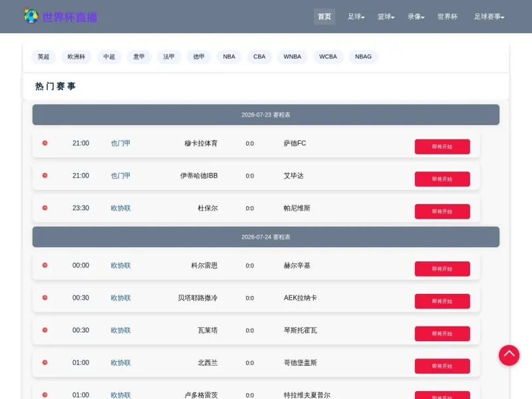
Task: Select the WCBA league tag
Action: 328,57
